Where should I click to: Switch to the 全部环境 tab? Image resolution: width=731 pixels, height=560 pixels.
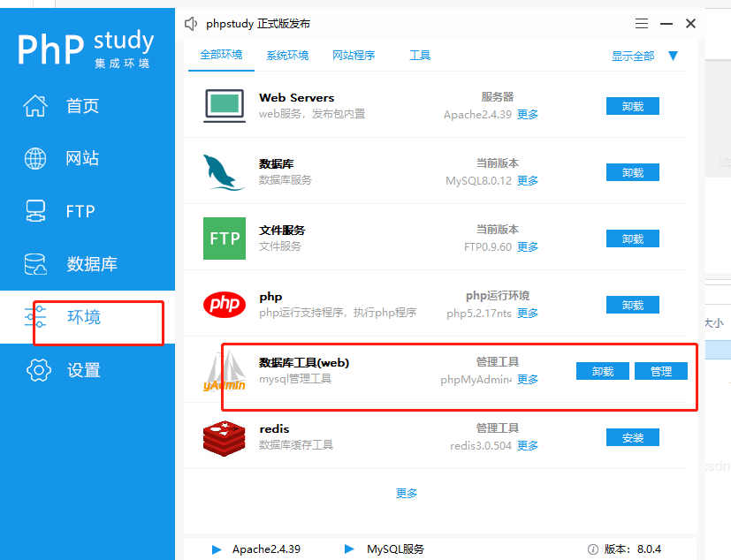[x=221, y=55]
